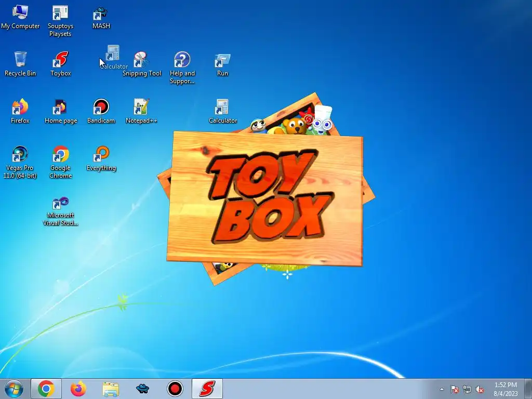Select the Google Chrome desktop shortcut

(x=60, y=162)
